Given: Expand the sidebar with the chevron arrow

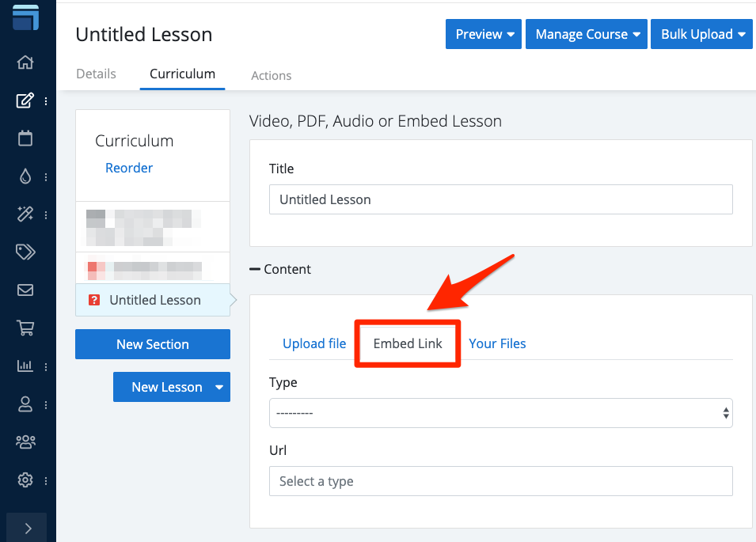Looking at the screenshot, I should tap(28, 528).
